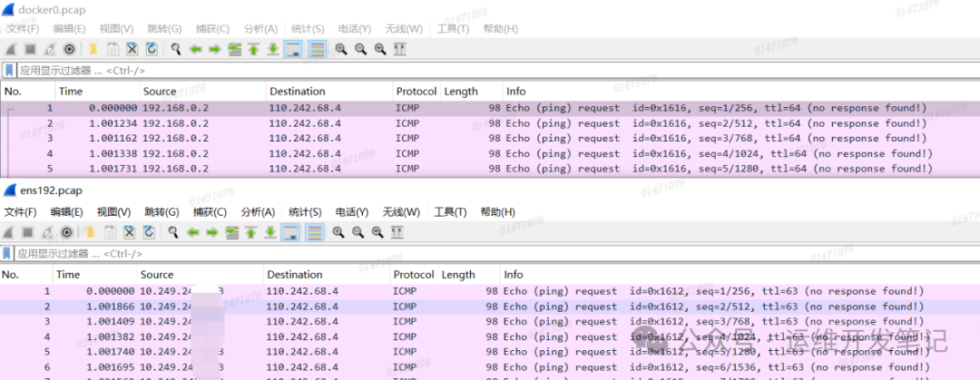Screen dimensions: 980x380
Task: Sort by Protocol column header in docker0.pcap
Action: (415, 91)
